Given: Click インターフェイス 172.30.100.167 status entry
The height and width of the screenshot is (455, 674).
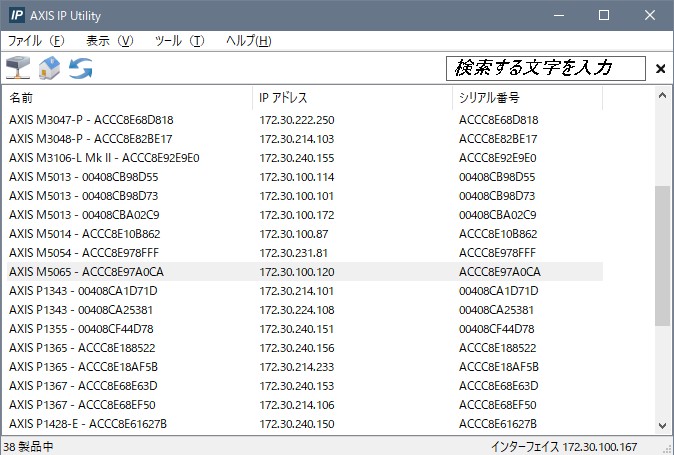Looking at the screenshot, I should (x=564, y=446).
